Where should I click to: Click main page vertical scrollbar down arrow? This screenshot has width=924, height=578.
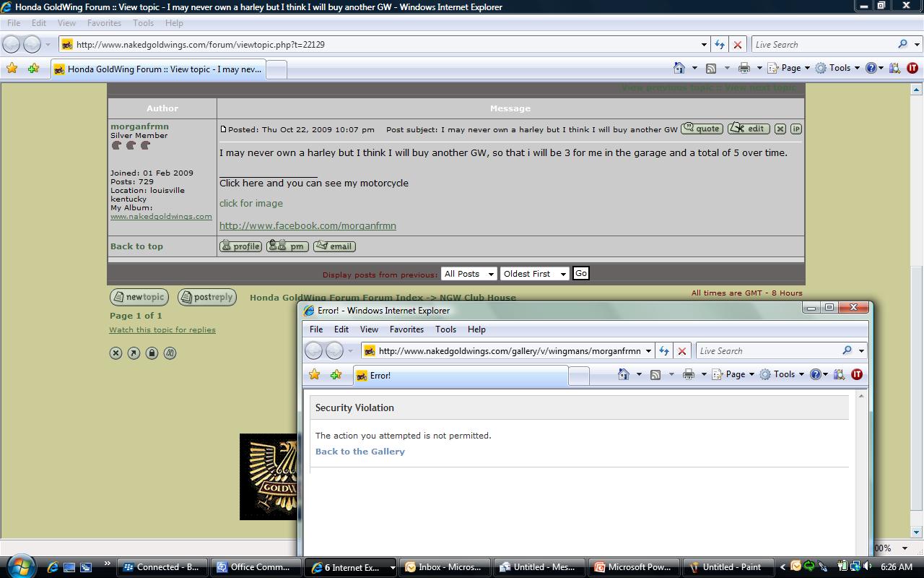click(x=916, y=532)
